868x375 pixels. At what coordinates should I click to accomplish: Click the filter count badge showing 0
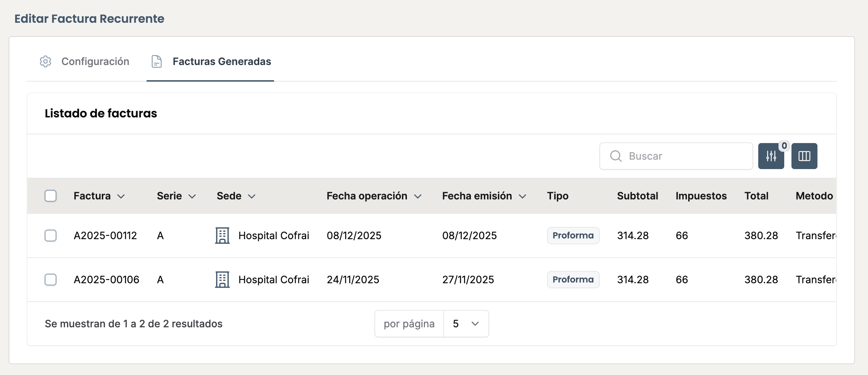click(784, 146)
